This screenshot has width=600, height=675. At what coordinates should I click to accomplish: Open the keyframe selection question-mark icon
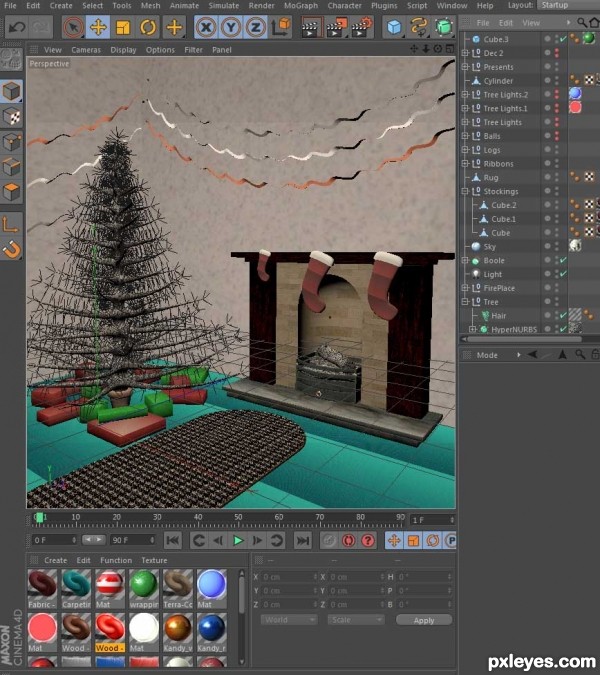click(368, 540)
